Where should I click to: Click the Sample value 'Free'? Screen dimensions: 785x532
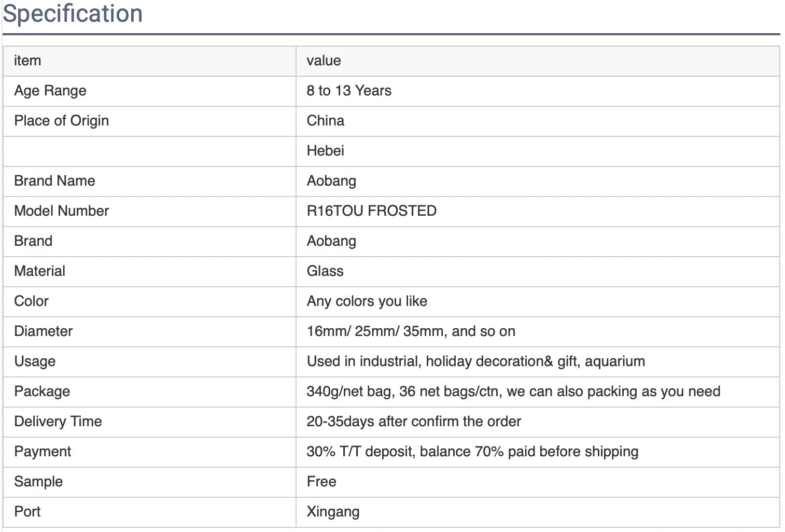[x=321, y=482]
